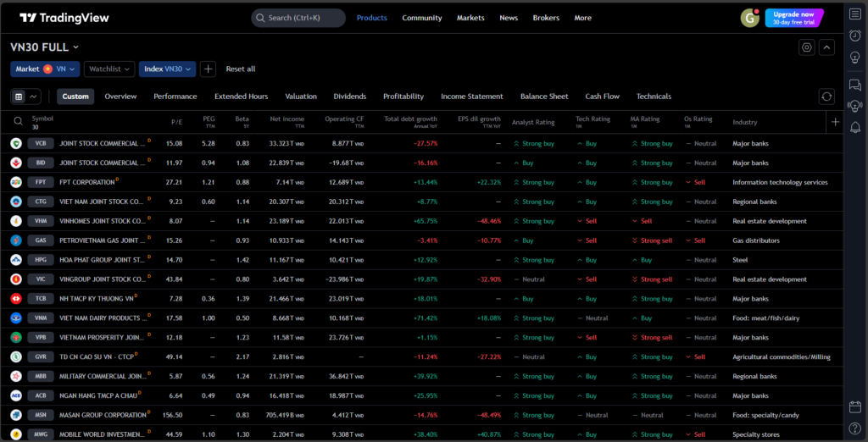868x442 pixels.
Task: Click the VNM stock logo icon
Action: tap(16, 318)
